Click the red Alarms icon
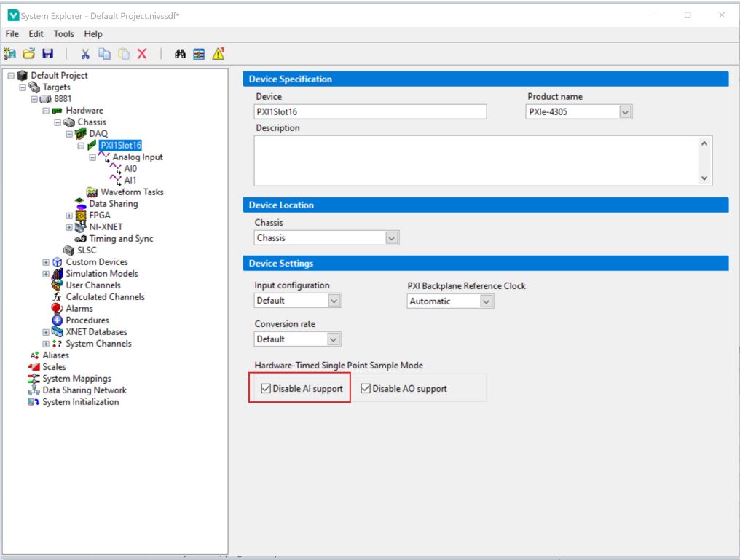This screenshot has height=560, width=740. pos(57,309)
